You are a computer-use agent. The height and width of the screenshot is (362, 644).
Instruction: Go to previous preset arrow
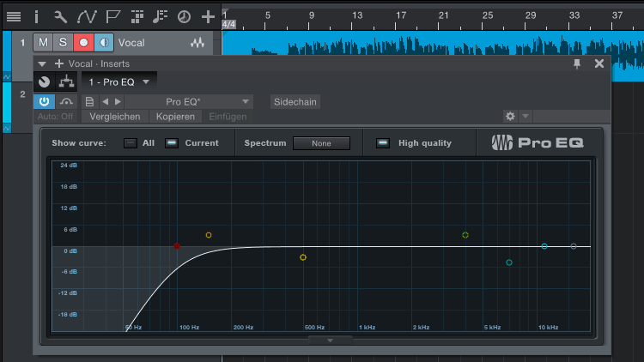(x=105, y=101)
